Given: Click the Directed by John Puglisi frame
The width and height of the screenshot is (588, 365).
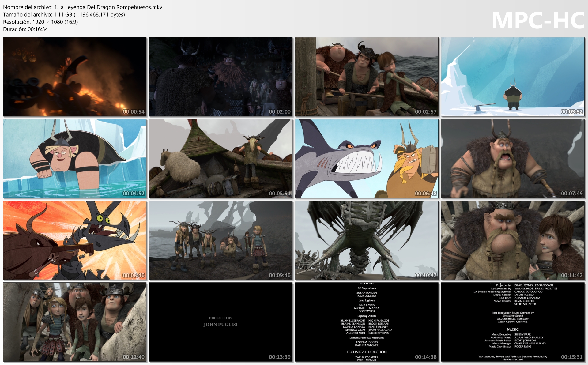Looking at the screenshot, I should pos(221,322).
